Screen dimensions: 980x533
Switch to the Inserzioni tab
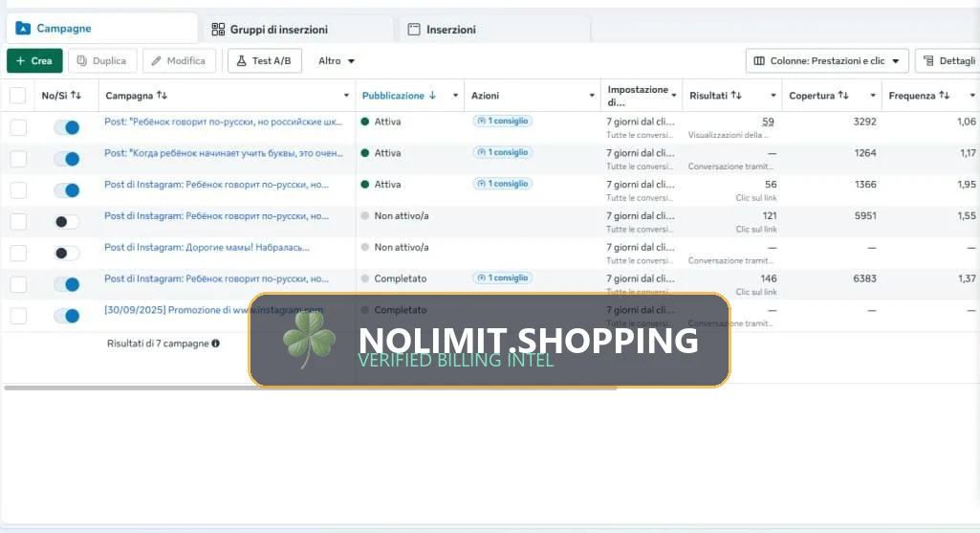coord(493,30)
